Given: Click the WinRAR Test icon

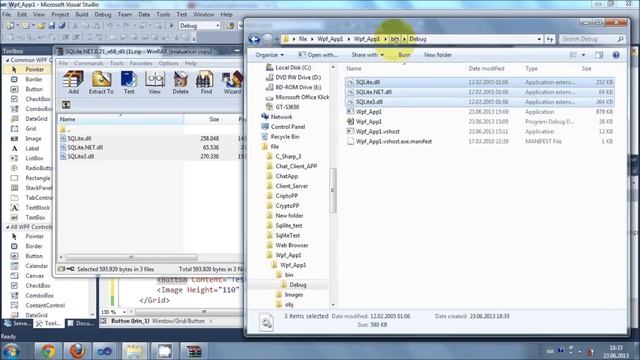Looking at the screenshot, I should (129, 82).
